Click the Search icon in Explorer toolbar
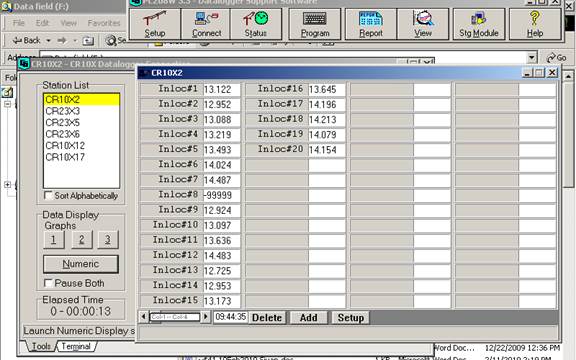576x360 pixels. pyautogui.click(x=110, y=40)
